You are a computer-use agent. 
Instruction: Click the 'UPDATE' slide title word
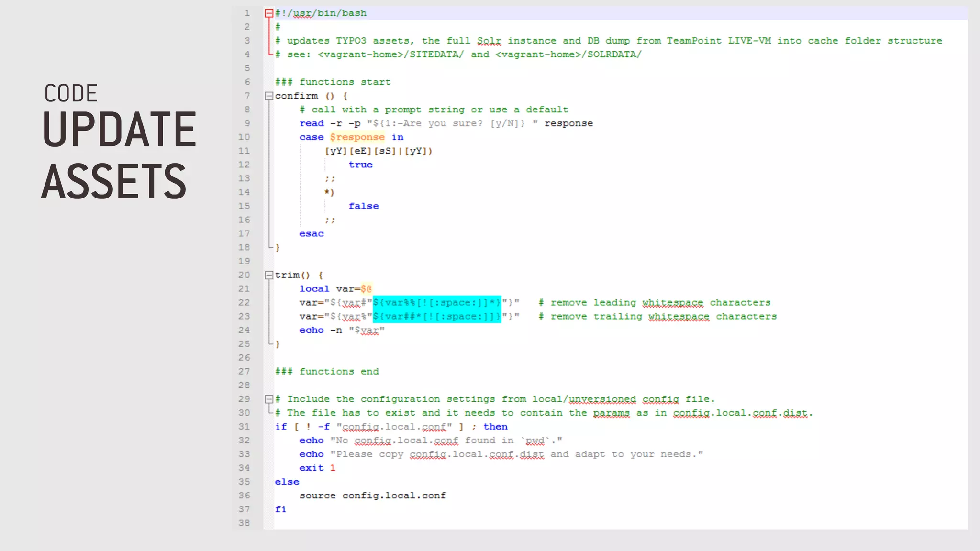[x=119, y=129]
